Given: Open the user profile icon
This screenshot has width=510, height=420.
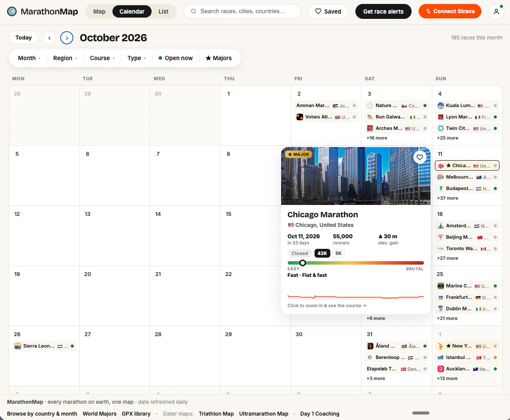Looking at the screenshot, I should [496, 11].
